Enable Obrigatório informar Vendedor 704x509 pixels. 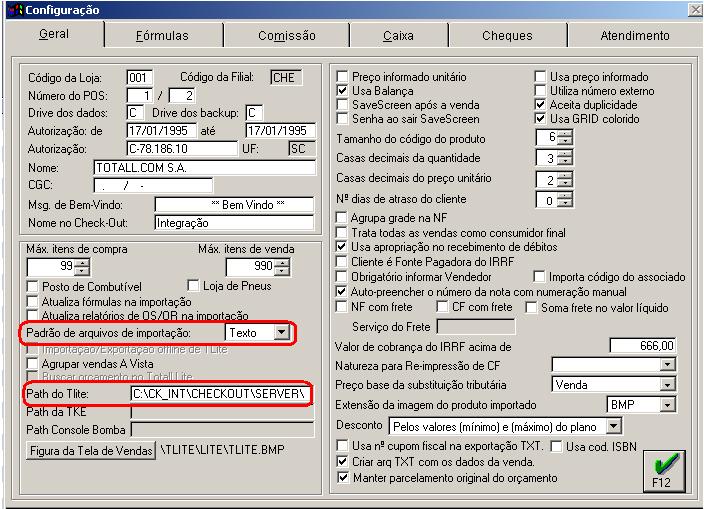pos(342,276)
